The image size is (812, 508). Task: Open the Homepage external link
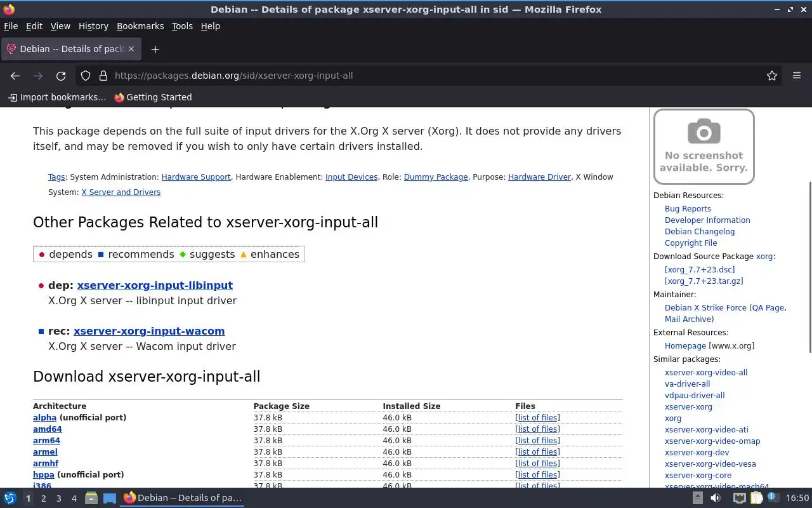click(x=685, y=346)
